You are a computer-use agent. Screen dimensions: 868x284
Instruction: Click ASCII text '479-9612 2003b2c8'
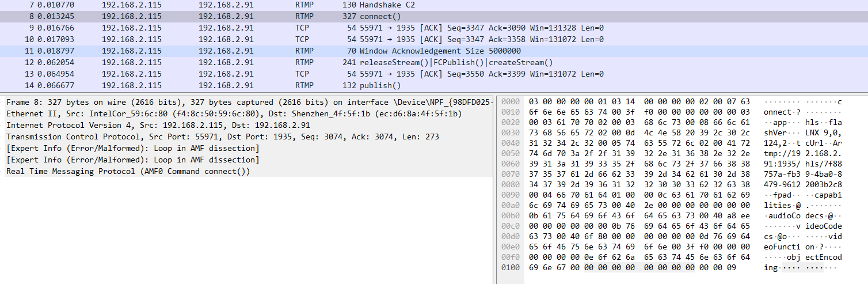coord(802,185)
